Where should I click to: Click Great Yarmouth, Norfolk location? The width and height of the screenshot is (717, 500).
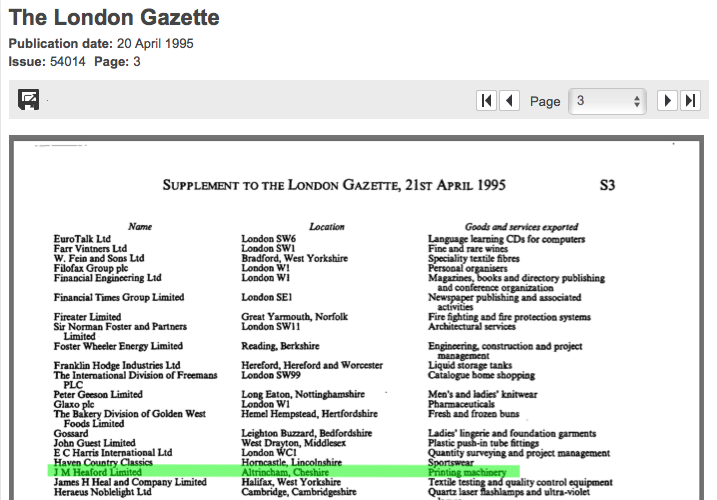coord(294,317)
